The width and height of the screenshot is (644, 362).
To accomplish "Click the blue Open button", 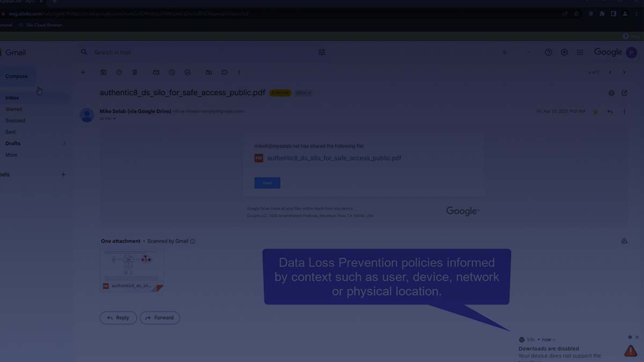I will (x=267, y=183).
